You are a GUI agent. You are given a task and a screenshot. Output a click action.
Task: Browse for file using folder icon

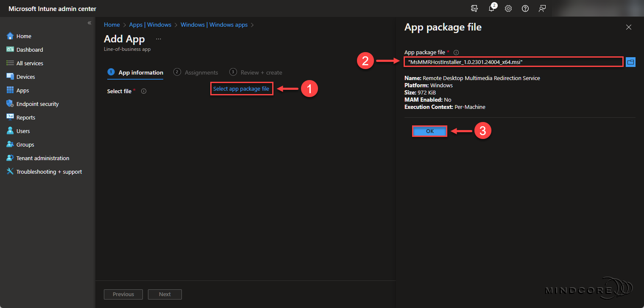point(630,62)
